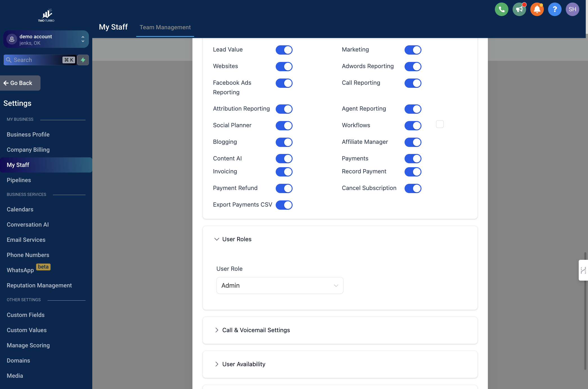
Task: Toggle the Lead Value switch
Action: click(284, 50)
